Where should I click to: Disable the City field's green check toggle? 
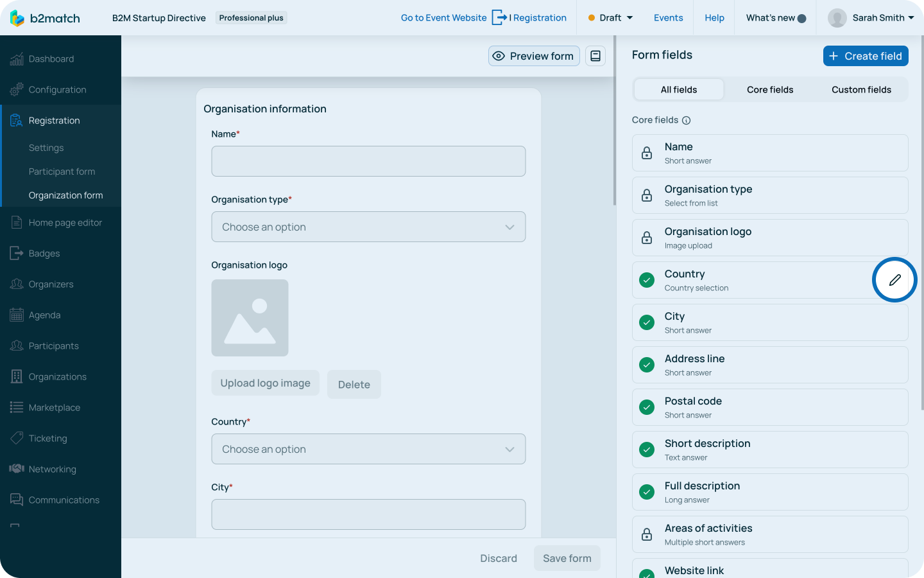[646, 322]
